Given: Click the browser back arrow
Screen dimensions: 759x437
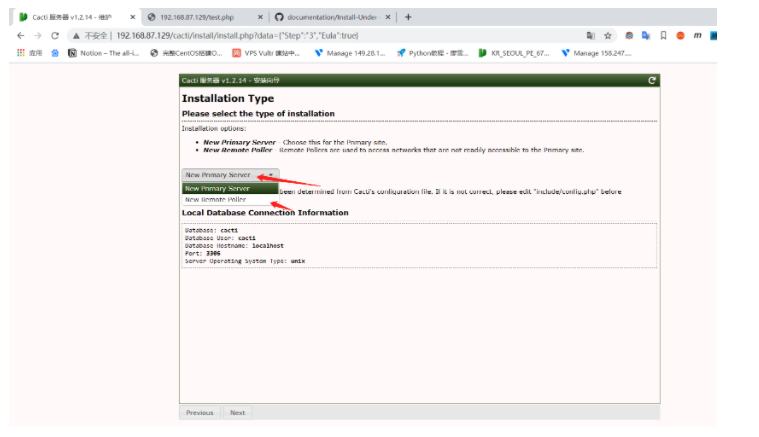Looking at the screenshot, I should tap(22, 35).
